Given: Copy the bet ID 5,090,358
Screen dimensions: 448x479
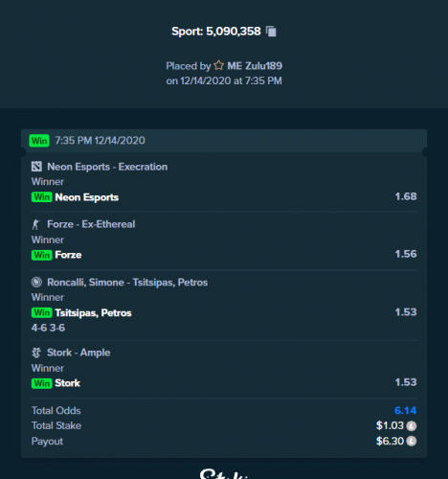Looking at the screenshot, I should click(271, 32).
